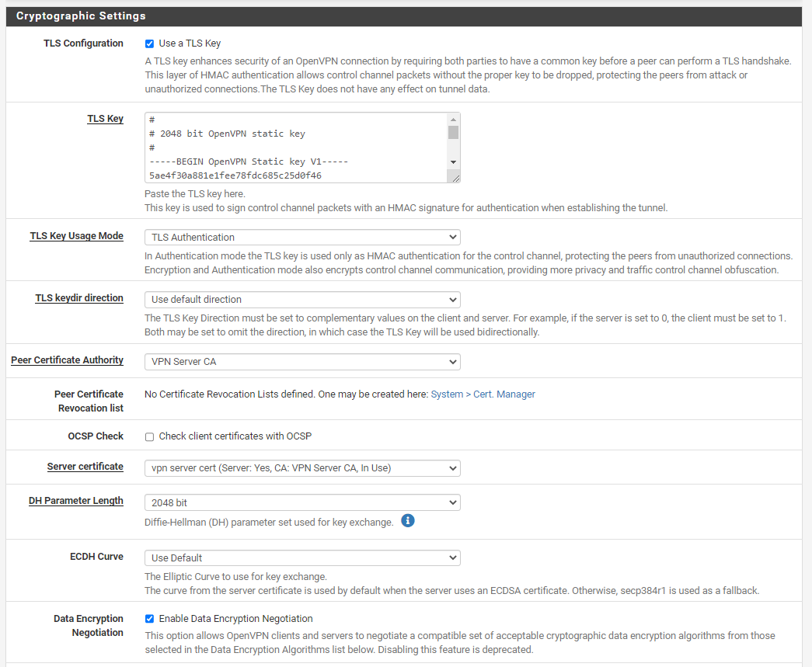Follow the System > Cert. Manager link

click(x=483, y=394)
